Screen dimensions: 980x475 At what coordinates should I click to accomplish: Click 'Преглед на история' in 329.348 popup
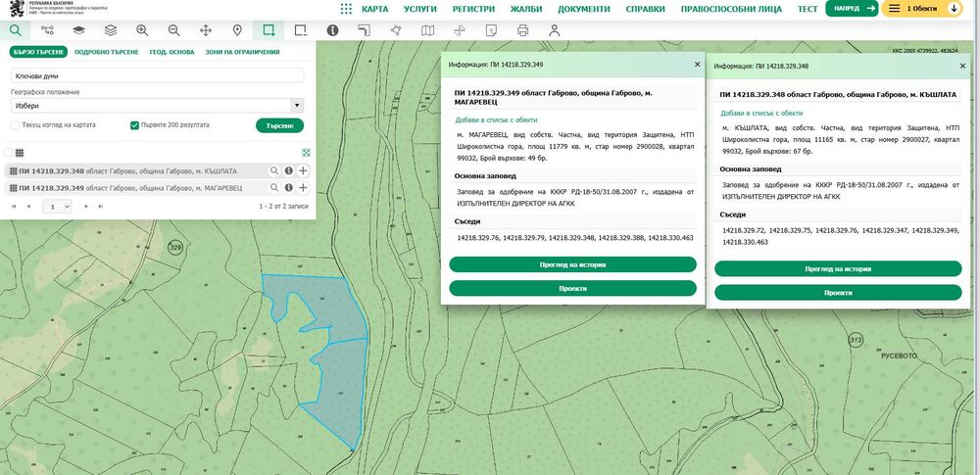click(838, 268)
